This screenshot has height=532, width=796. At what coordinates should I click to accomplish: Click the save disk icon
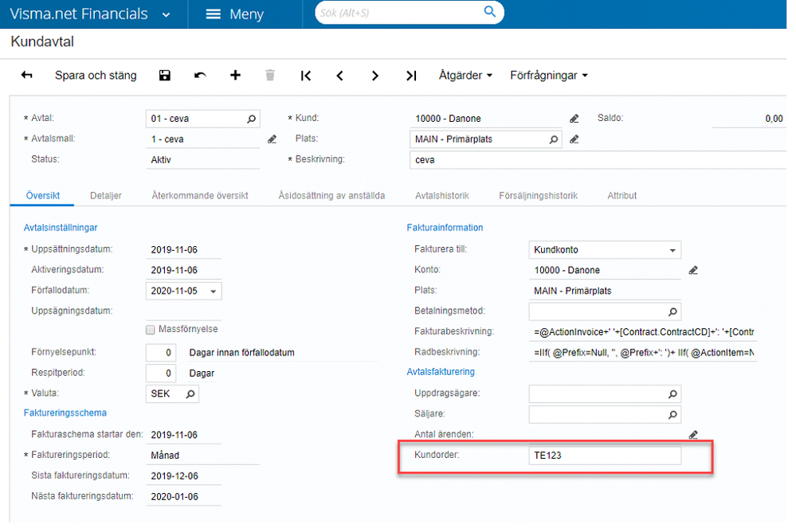tap(164, 75)
